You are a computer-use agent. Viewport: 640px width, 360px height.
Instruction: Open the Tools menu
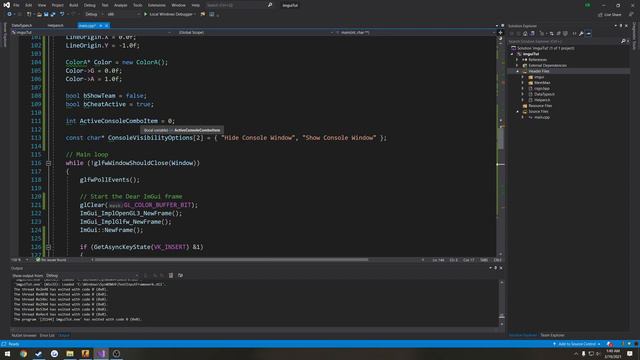(138, 5)
